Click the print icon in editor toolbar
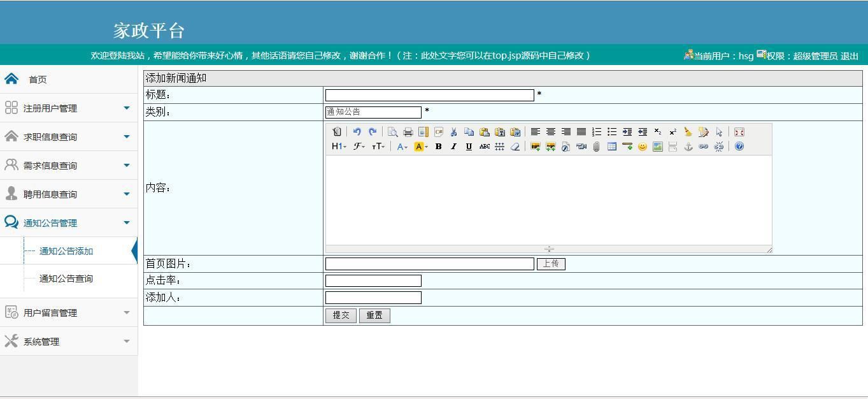This screenshot has width=868, height=399. pyautogui.click(x=408, y=132)
